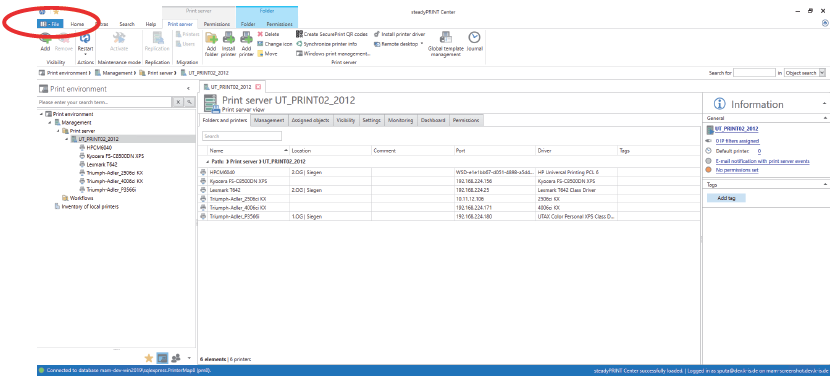This screenshot has height=378, width=832.
Task: Open Windows print management
Action: tap(333, 54)
